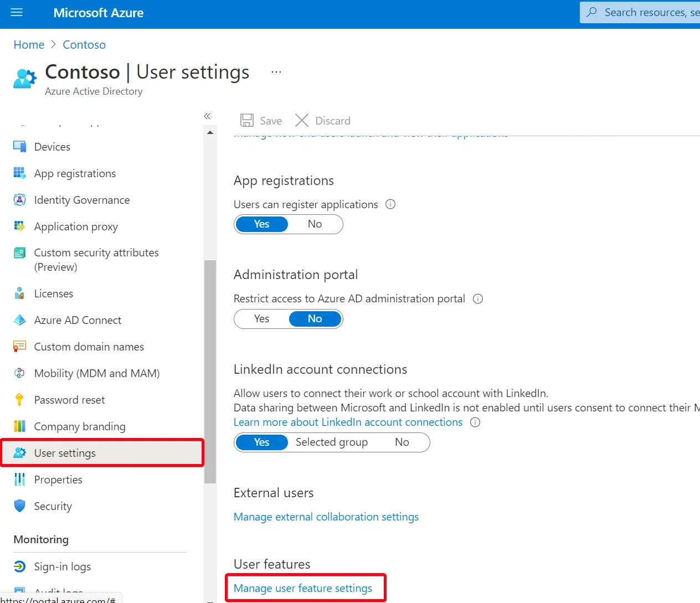Viewport: 700px width, 603px height.
Task: Click the Identity Governance icon
Action: 19,199
